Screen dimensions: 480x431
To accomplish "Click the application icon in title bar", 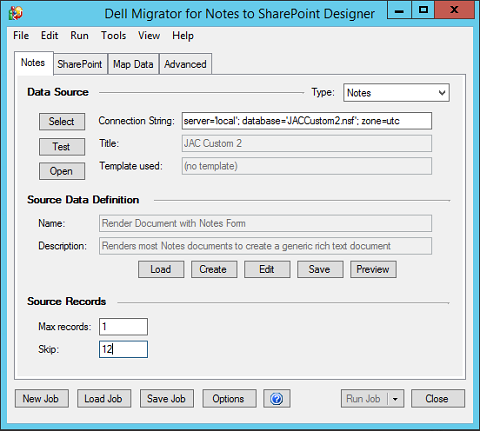I will tap(16, 13).
